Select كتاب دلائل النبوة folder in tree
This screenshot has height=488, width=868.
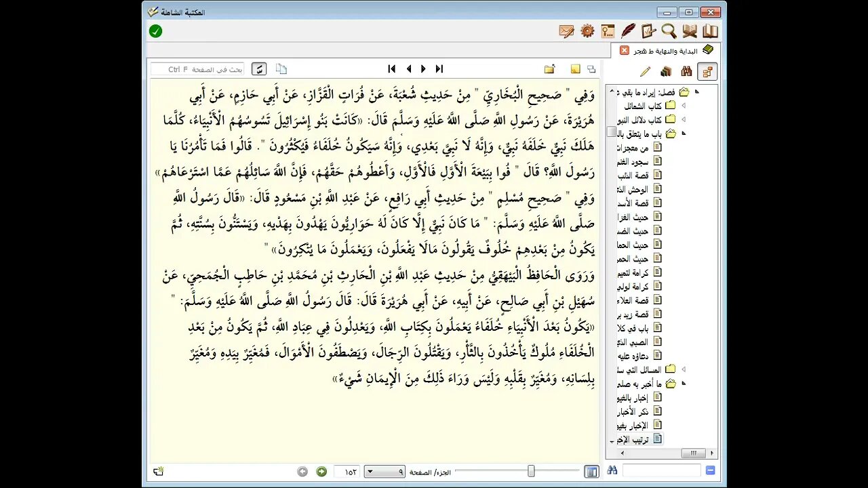[x=645, y=119]
